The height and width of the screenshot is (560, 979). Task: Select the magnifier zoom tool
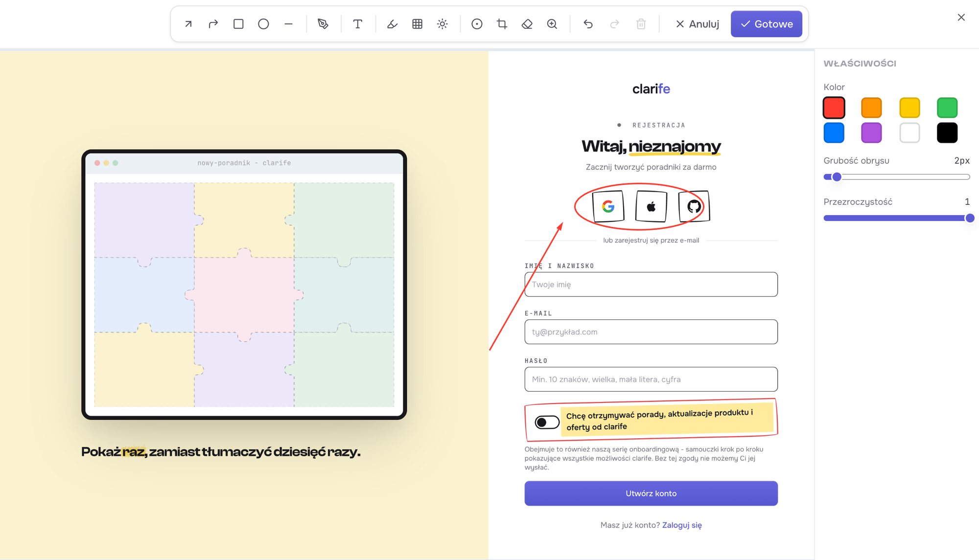click(x=552, y=24)
